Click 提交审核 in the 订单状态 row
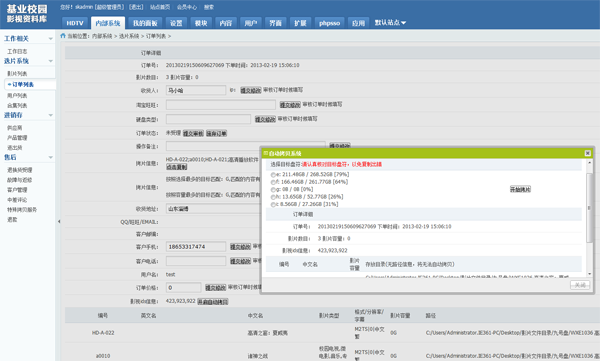The height and width of the screenshot is (361, 600). click(x=193, y=134)
